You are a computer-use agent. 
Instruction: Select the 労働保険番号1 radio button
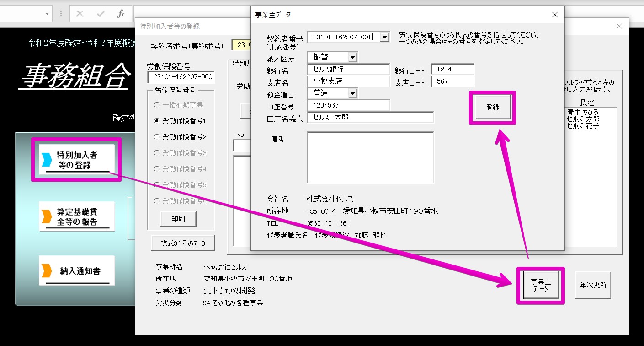[157, 121]
